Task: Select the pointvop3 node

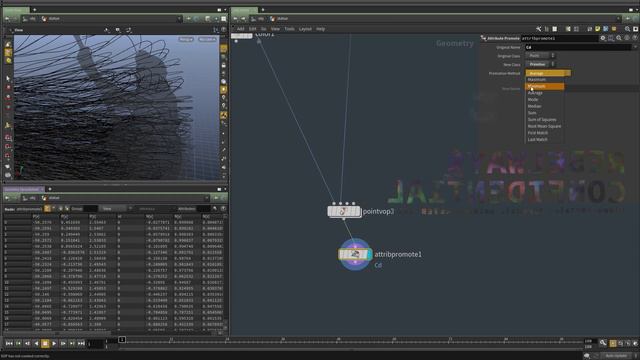Action: (344, 211)
